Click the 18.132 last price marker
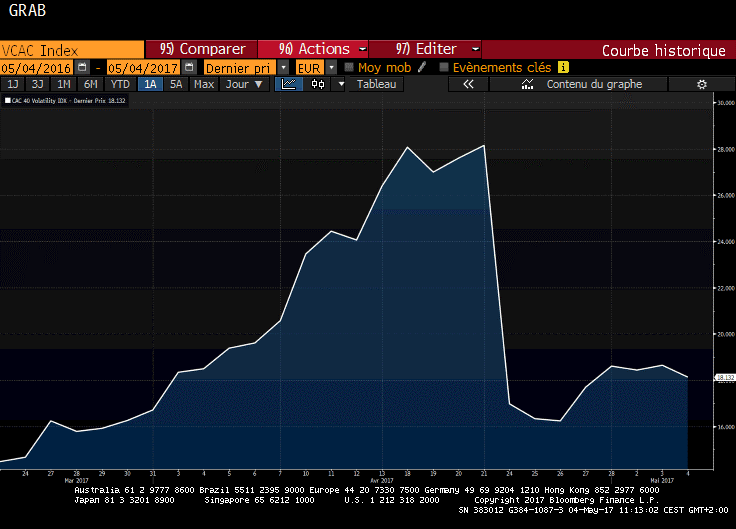This screenshot has height=529, width=736. point(725,377)
